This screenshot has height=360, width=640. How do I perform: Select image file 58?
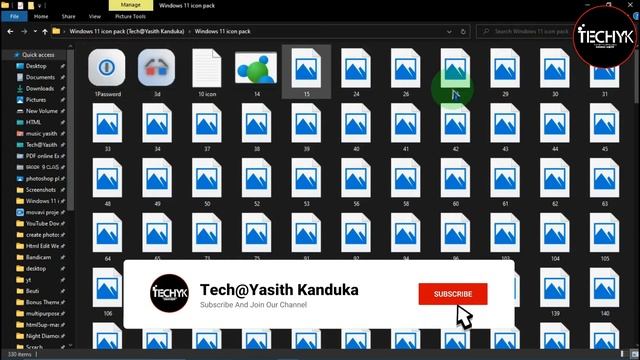pos(406,182)
